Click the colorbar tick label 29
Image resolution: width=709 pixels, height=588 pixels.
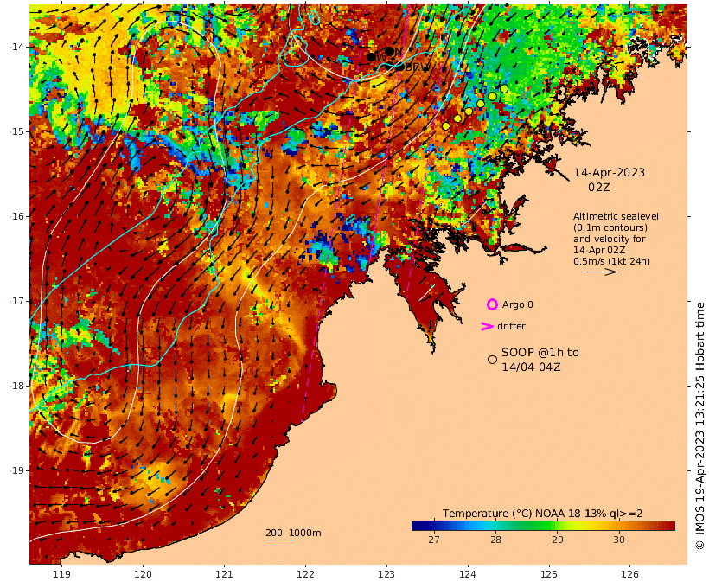click(558, 540)
